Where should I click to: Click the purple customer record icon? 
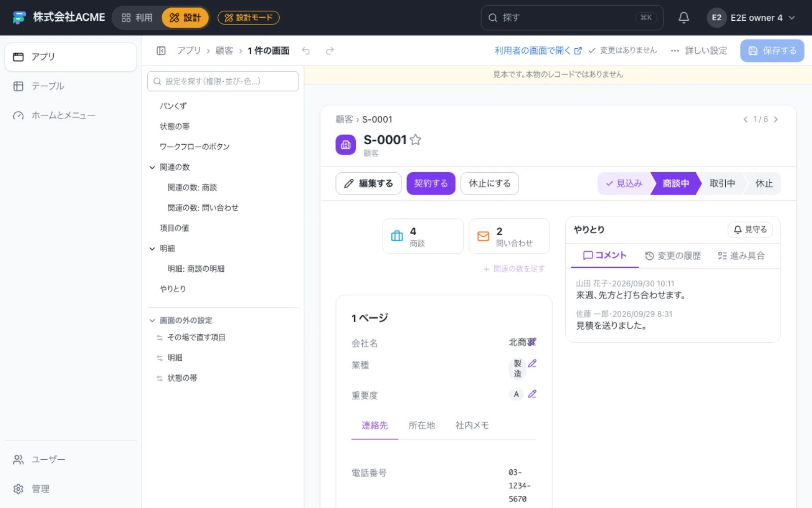[x=346, y=145]
